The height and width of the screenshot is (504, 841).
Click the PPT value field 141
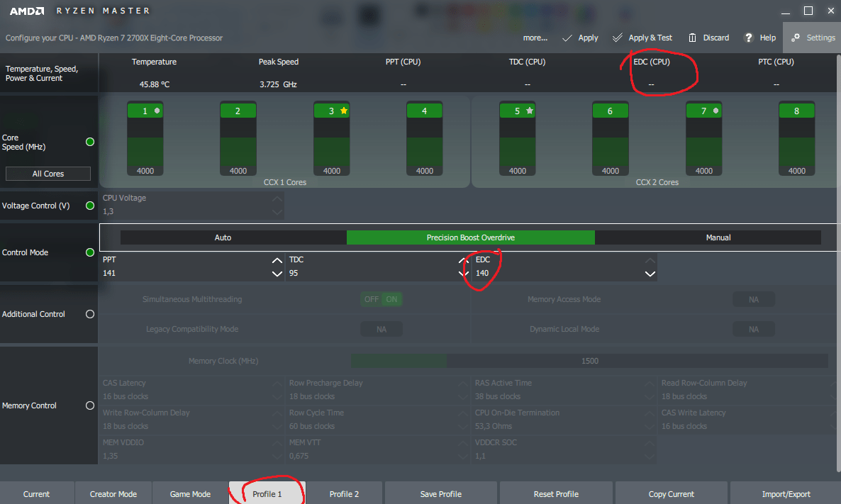109,273
